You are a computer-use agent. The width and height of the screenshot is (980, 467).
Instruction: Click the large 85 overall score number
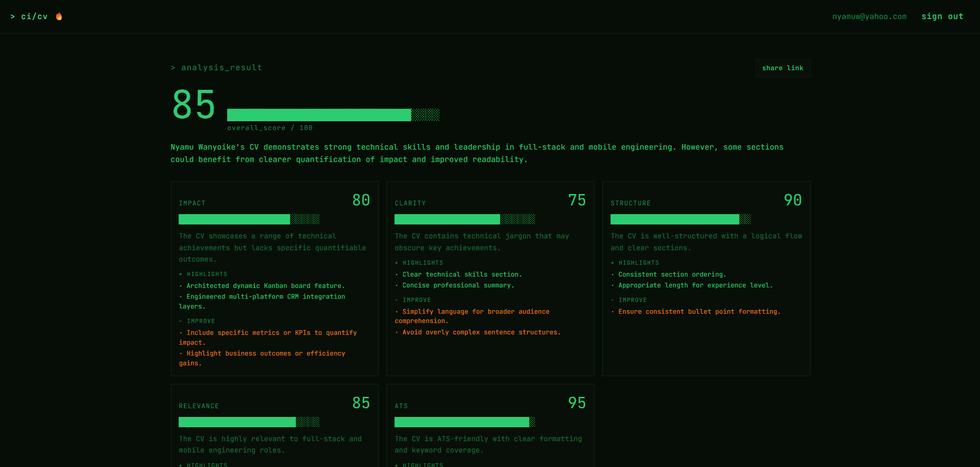[194, 105]
